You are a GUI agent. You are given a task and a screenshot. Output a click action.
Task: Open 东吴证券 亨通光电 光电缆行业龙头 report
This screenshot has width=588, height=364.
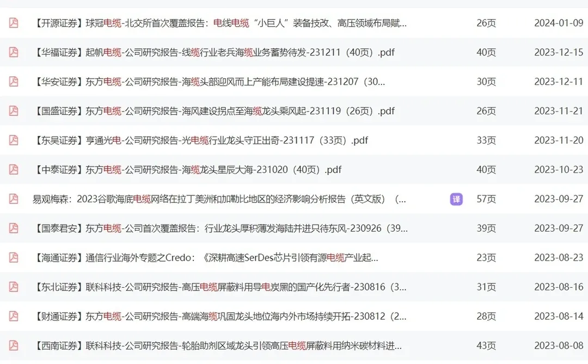click(200, 140)
